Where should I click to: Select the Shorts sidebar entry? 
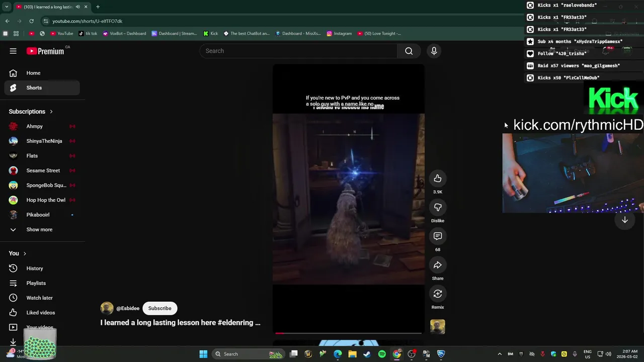[42, 87]
